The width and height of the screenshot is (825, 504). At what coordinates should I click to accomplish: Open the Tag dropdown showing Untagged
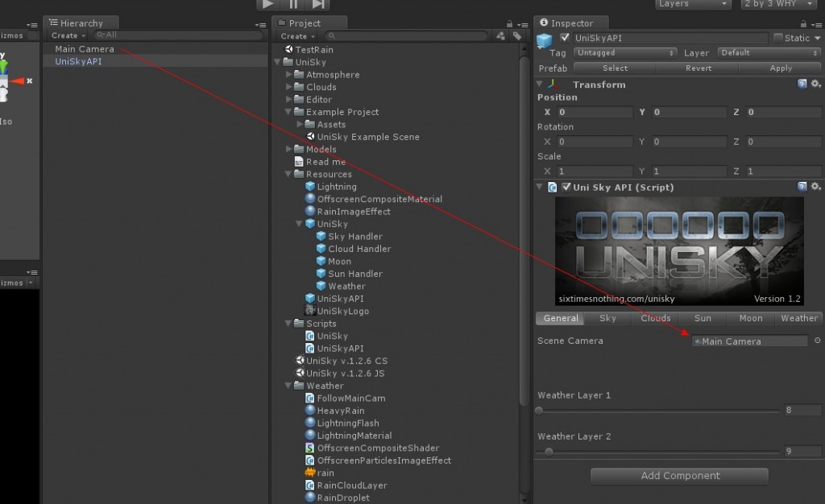(x=624, y=52)
